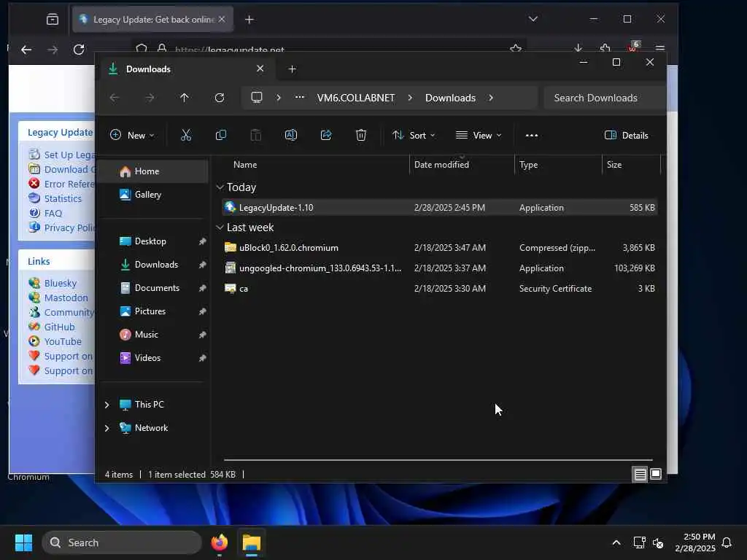Open the GitHub link on Legacy Update page
Screen dimensions: 747x560
(60, 327)
